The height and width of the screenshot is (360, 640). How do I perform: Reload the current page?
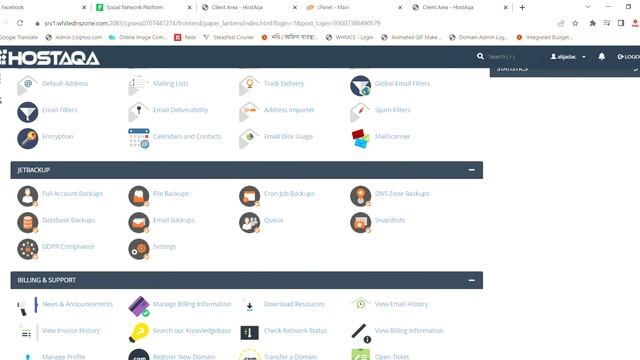click(20, 23)
